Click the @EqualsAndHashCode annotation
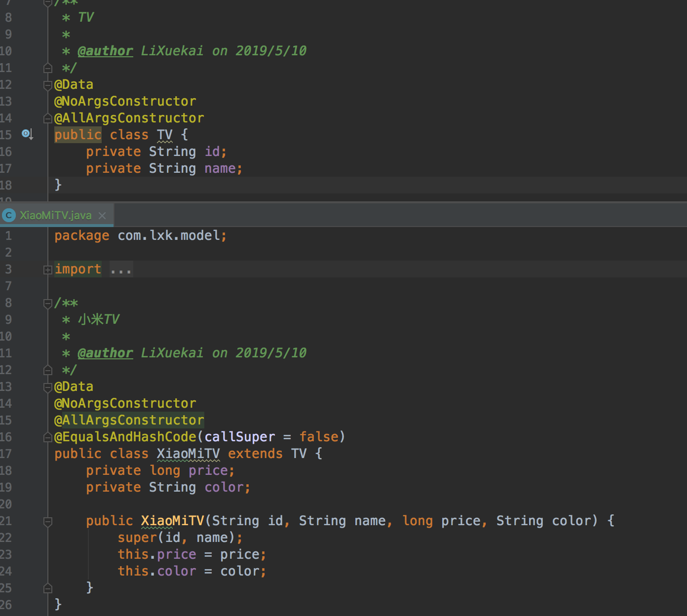This screenshot has height=616, width=687. (x=125, y=437)
